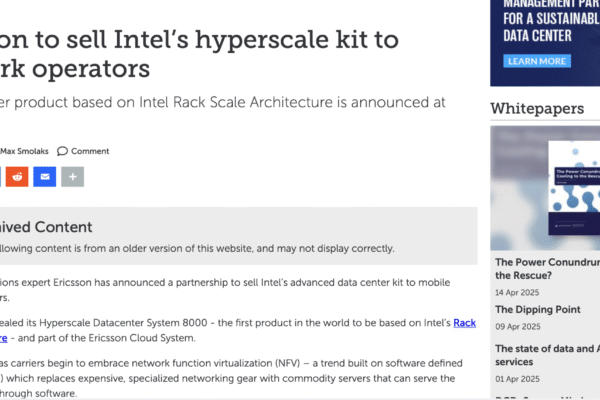Viewport: 600px width, 400px height.
Task: Open The state of data whitepaper
Action: click(548, 355)
